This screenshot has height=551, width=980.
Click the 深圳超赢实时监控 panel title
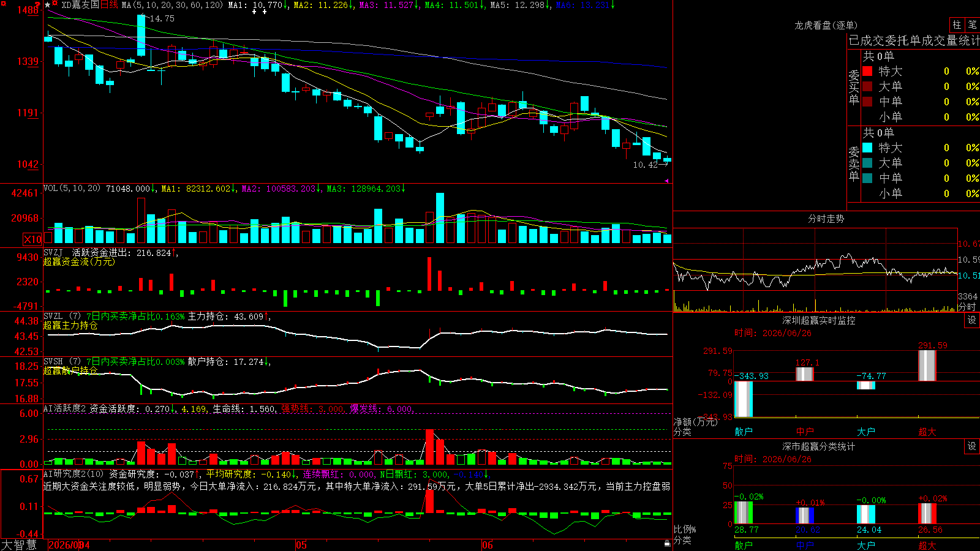819,320
